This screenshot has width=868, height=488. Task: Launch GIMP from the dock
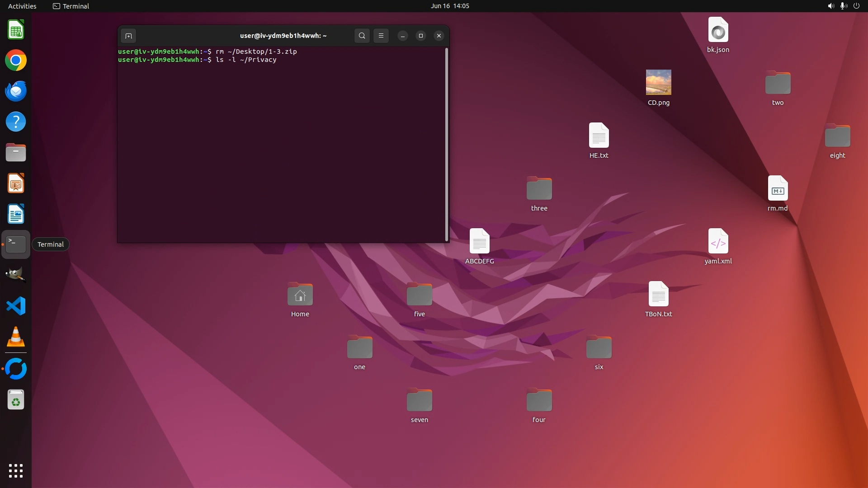[16, 275]
